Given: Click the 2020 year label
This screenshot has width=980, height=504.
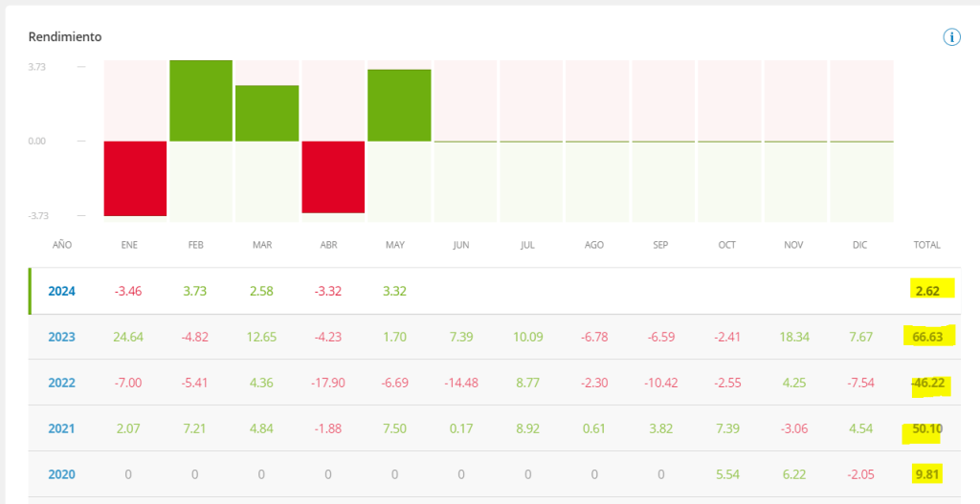Looking at the screenshot, I should (x=62, y=474).
